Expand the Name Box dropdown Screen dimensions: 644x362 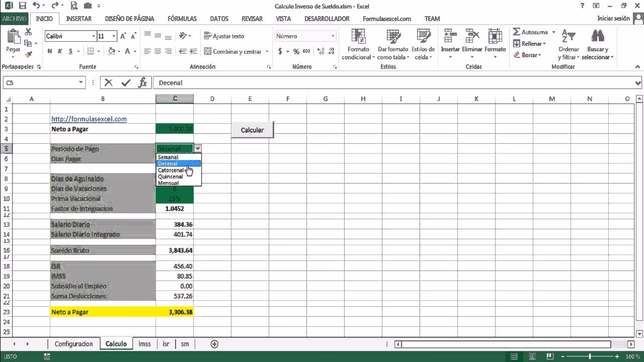tap(81, 82)
